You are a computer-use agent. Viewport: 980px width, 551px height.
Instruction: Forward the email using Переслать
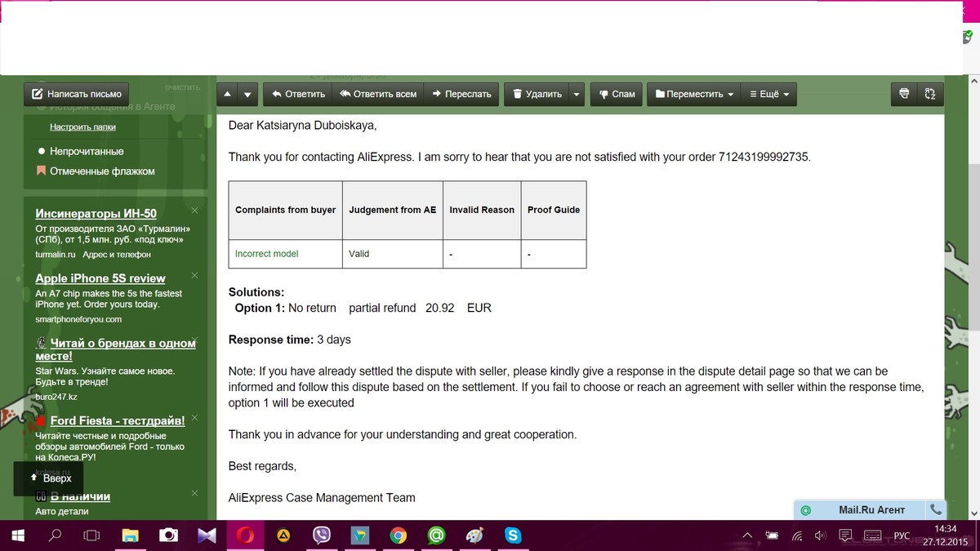click(x=461, y=94)
